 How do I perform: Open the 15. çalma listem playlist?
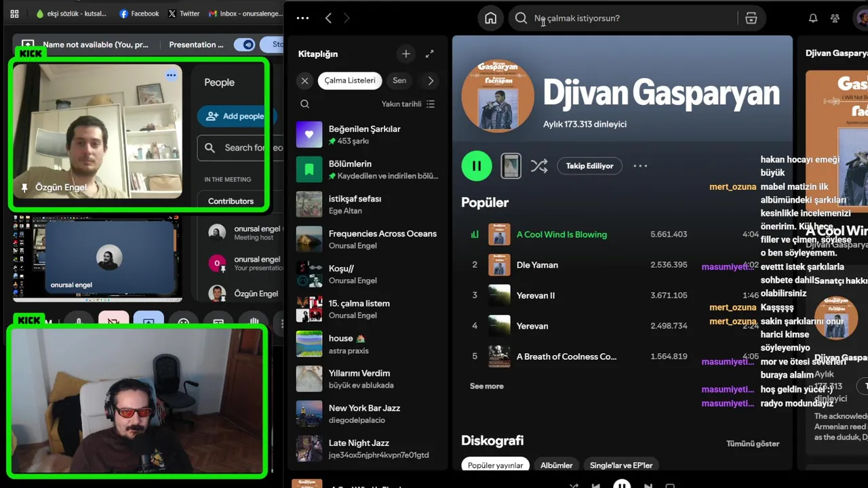(x=367, y=309)
